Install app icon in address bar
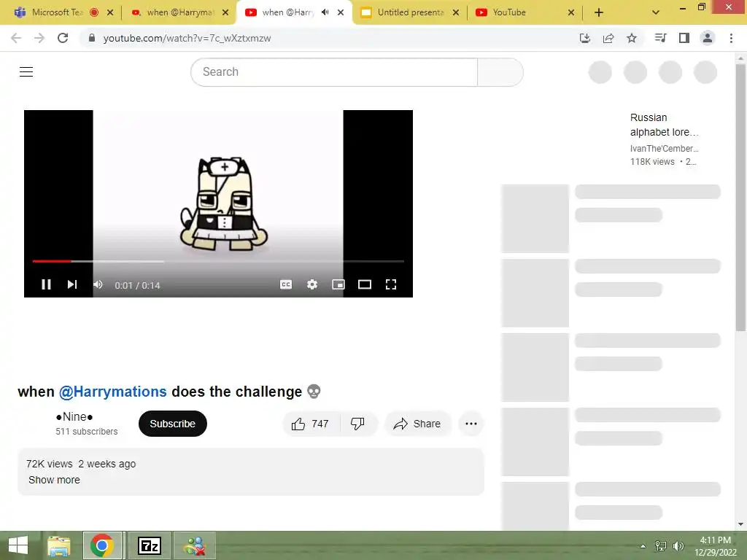This screenshot has width=747, height=560. tap(585, 38)
